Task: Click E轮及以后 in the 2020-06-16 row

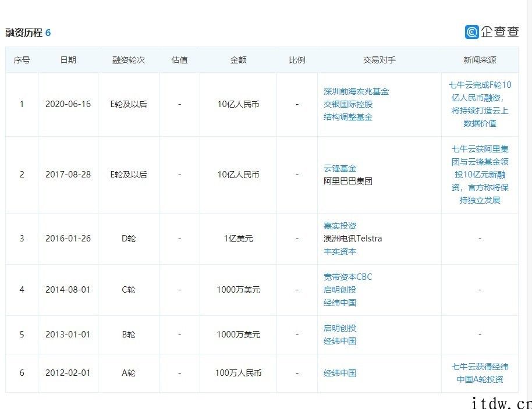Action: 129,104
